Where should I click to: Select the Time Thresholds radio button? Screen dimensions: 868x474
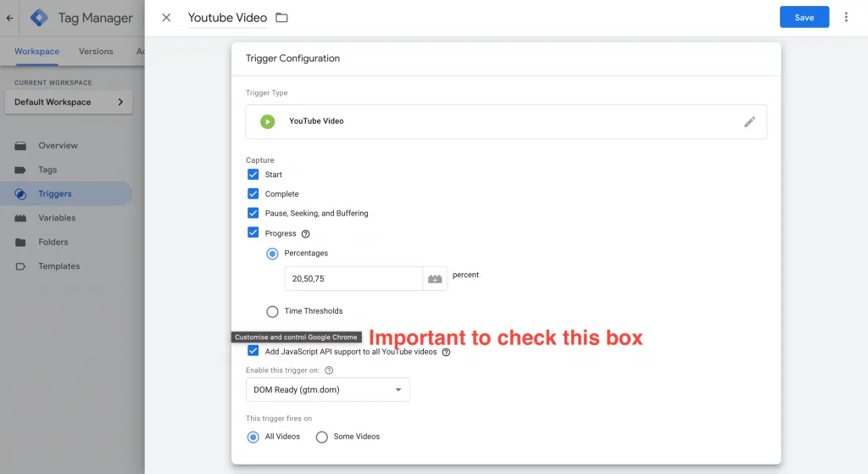click(x=272, y=312)
